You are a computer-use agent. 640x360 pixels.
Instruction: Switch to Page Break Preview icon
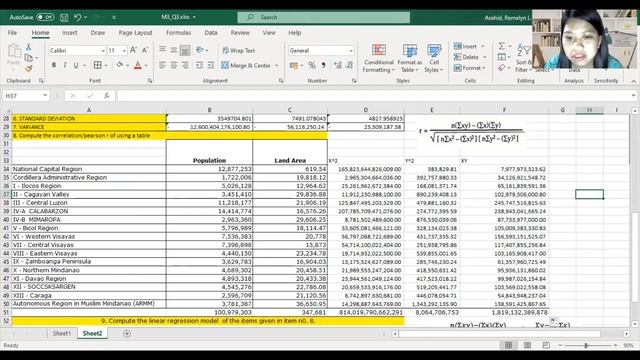pyautogui.click(x=546, y=345)
